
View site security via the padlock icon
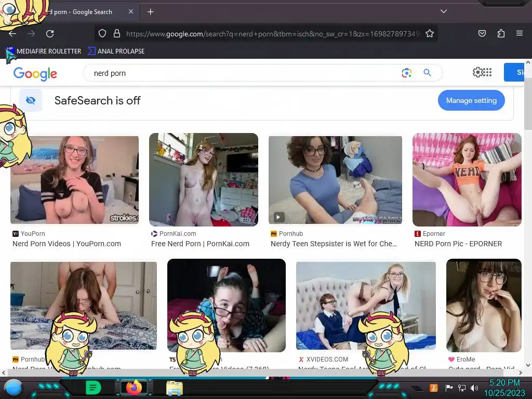pos(117,33)
